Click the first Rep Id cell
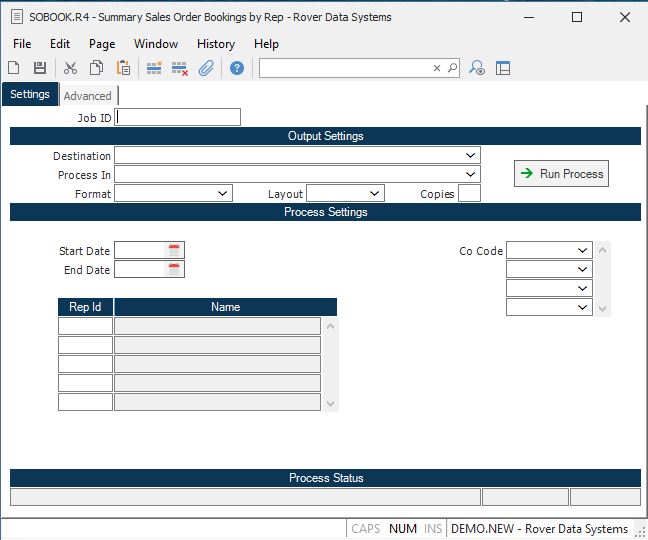This screenshot has height=540, width=648. pyautogui.click(x=85, y=326)
